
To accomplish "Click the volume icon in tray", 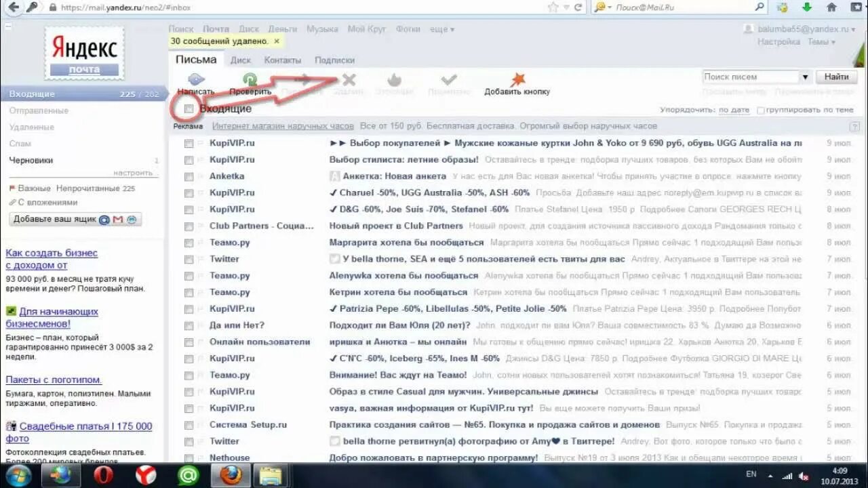I will coord(803,476).
